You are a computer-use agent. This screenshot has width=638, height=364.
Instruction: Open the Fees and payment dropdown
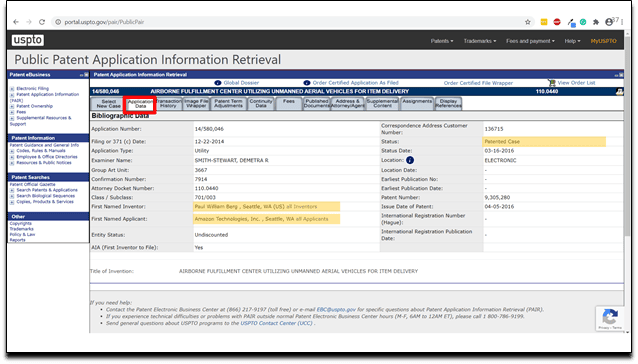tap(530, 41)
